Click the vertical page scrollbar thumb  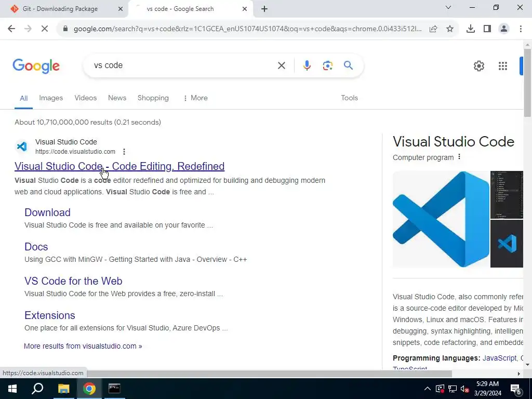(x=527, y=83)
